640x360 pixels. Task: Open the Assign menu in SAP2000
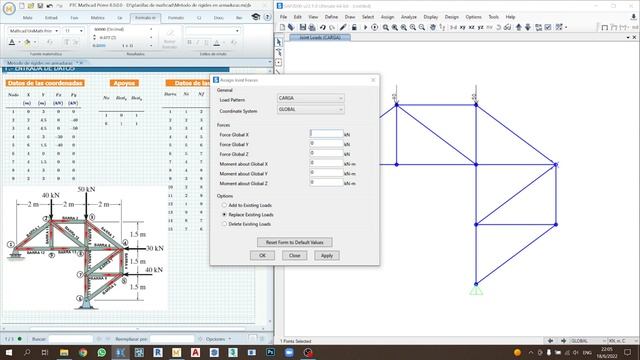[x=387, y=17]
